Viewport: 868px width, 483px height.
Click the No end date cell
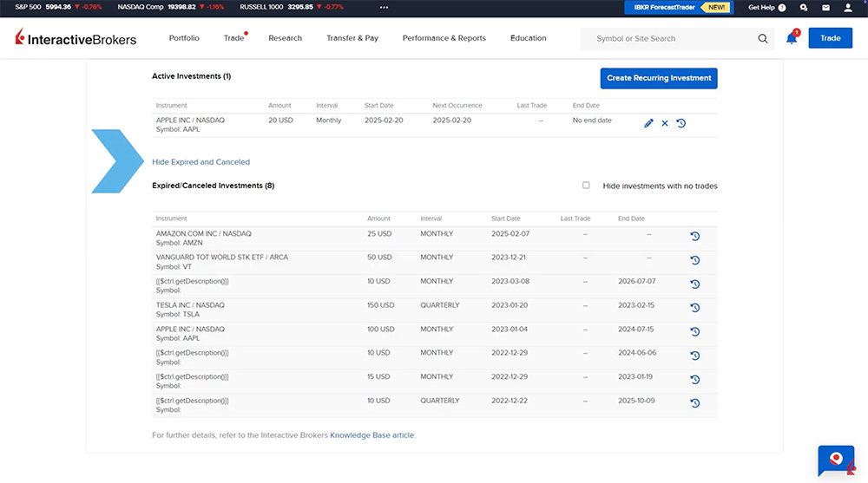pos(592,120)
